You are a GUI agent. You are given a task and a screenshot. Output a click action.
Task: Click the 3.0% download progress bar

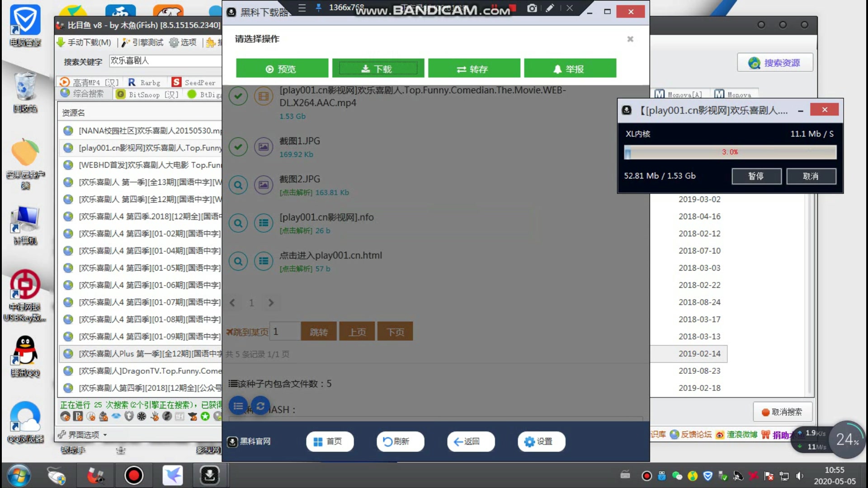click(x=730, y=152)
